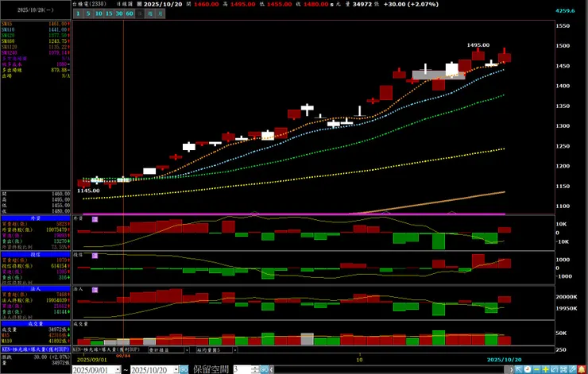This screenshot has height=374, width=588.
Task: Select the 法人 blue panel header
Action: coord(36,289)
